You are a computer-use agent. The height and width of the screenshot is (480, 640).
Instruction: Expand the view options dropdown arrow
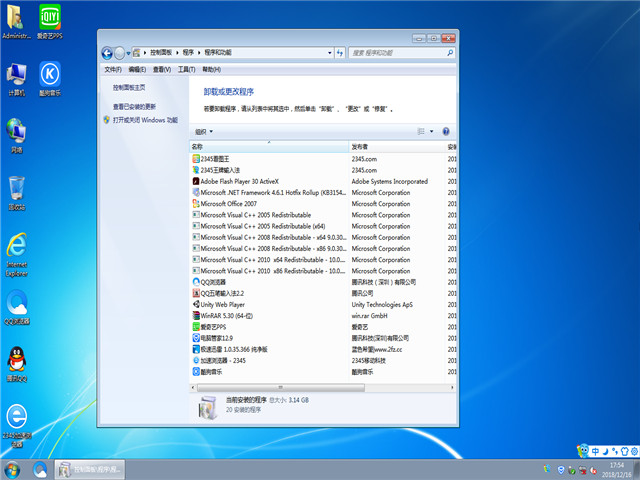tap(431, 131)
